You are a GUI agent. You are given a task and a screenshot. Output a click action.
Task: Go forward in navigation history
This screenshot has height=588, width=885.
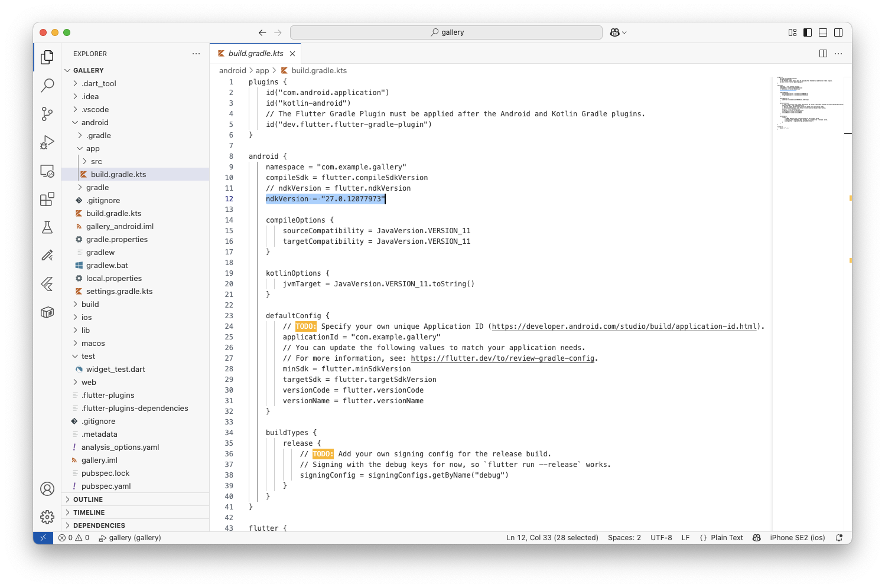tap(278, 32)
